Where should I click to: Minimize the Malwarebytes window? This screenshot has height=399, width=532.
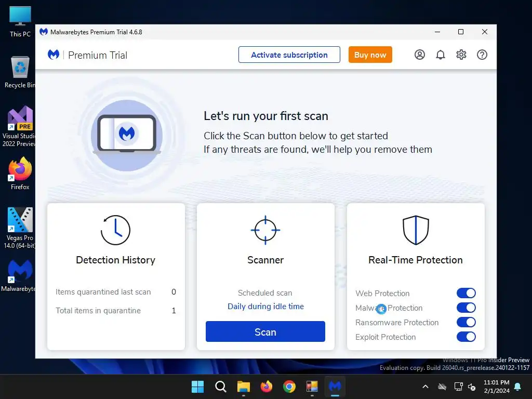(437, 32)
